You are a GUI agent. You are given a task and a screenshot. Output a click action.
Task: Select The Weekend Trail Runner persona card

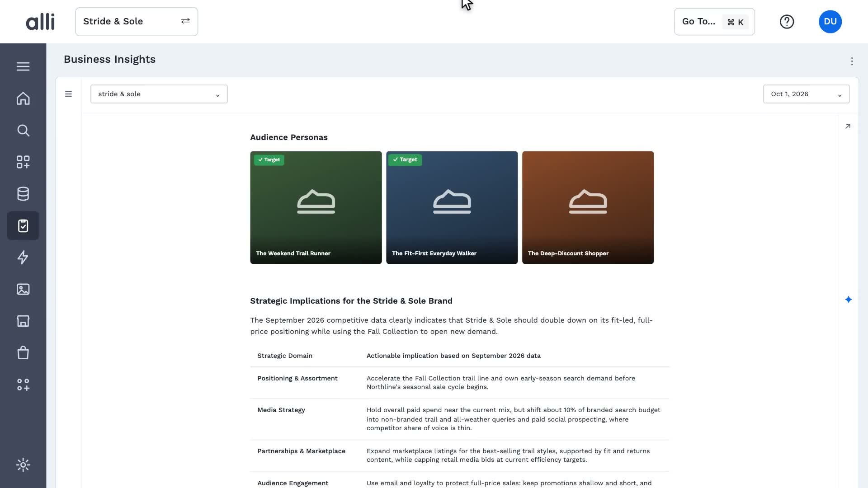(x=316, y=207)
